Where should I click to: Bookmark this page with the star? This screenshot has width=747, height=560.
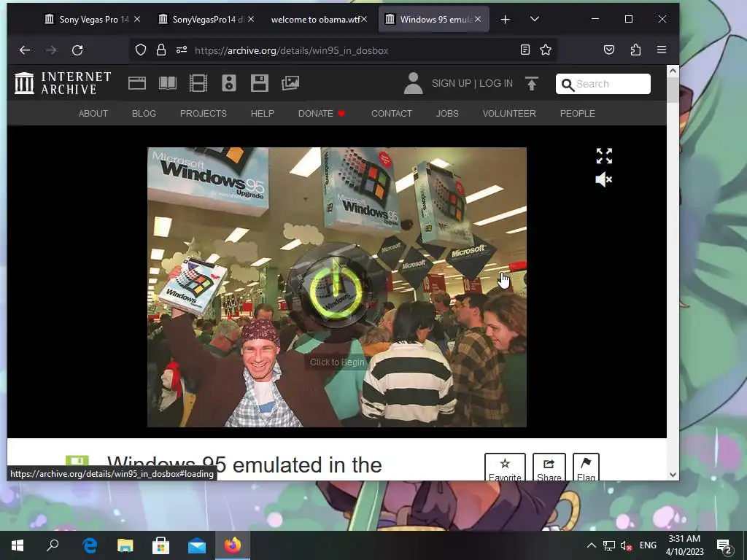(x=546, y=50)
